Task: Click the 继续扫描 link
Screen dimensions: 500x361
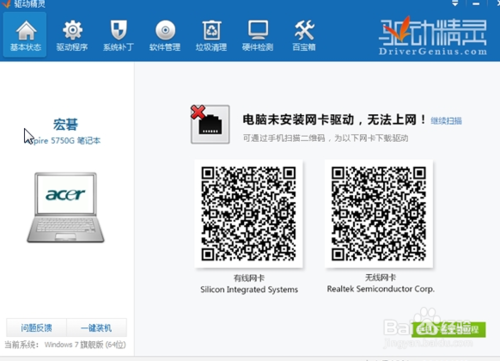Action: pos(446,121)
